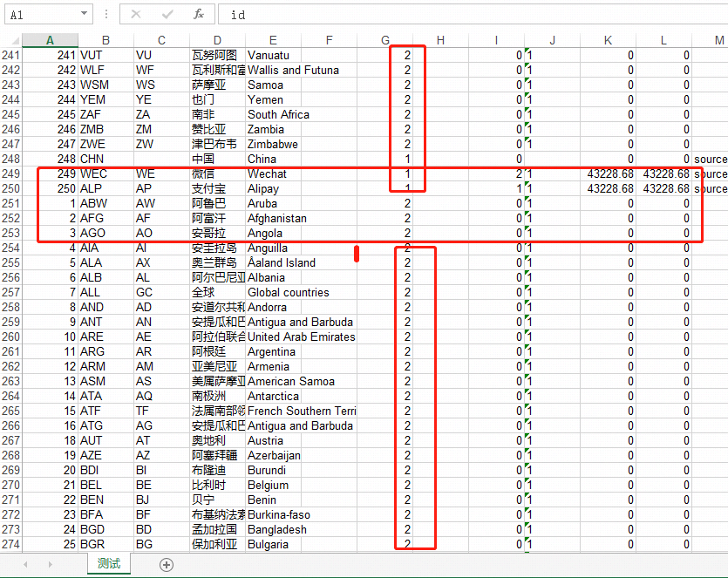Click the right sheet navigation arrow
This screenshot has width=728, height=578.
[x=51, y=564]
